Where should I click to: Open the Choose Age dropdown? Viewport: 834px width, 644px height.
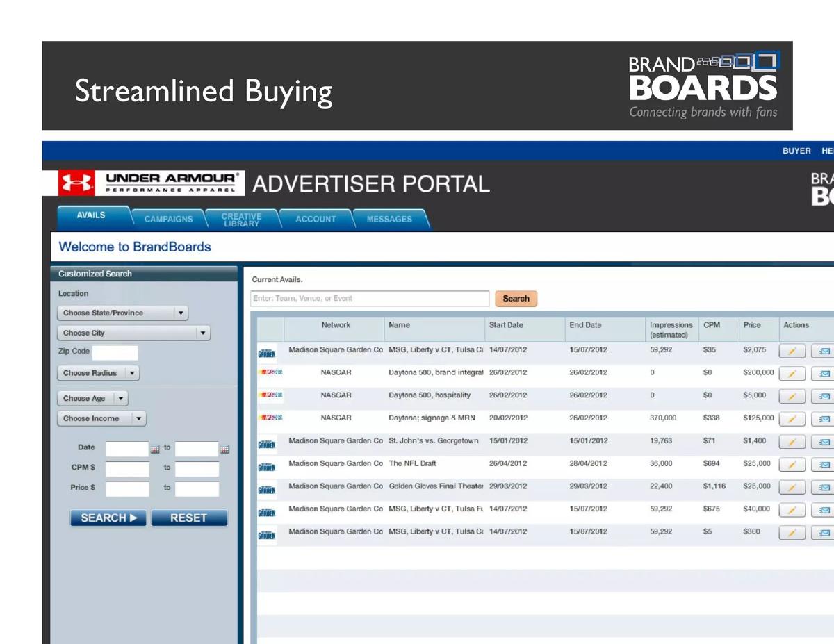[92, 399]
